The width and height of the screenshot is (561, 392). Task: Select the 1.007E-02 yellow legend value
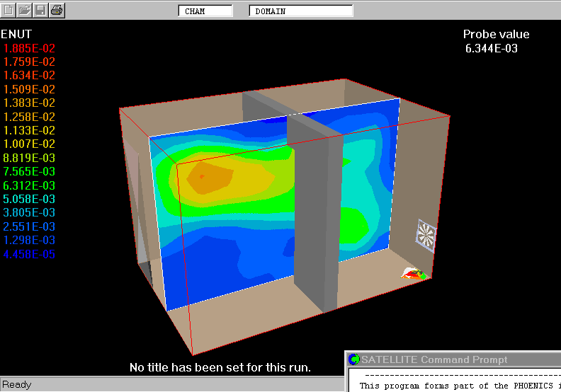point(29,144)
